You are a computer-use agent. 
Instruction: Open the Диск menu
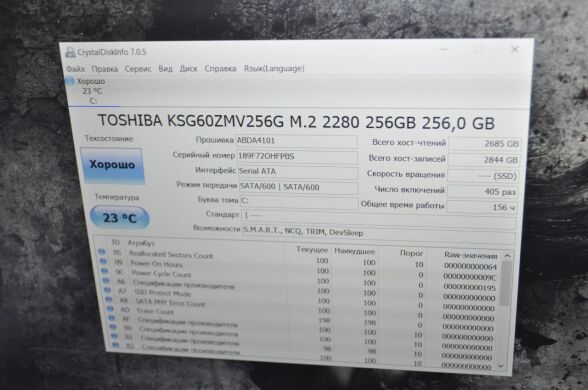(x=188, y=69)
